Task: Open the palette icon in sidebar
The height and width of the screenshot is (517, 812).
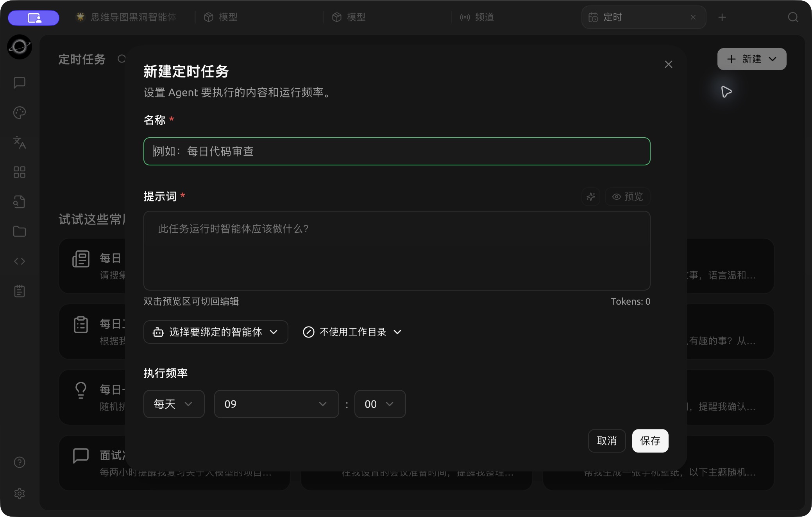Action: click(x=20, y=113)
